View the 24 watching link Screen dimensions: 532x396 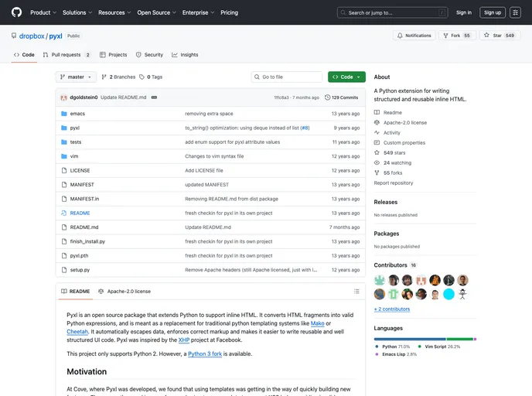coord(393,163)
